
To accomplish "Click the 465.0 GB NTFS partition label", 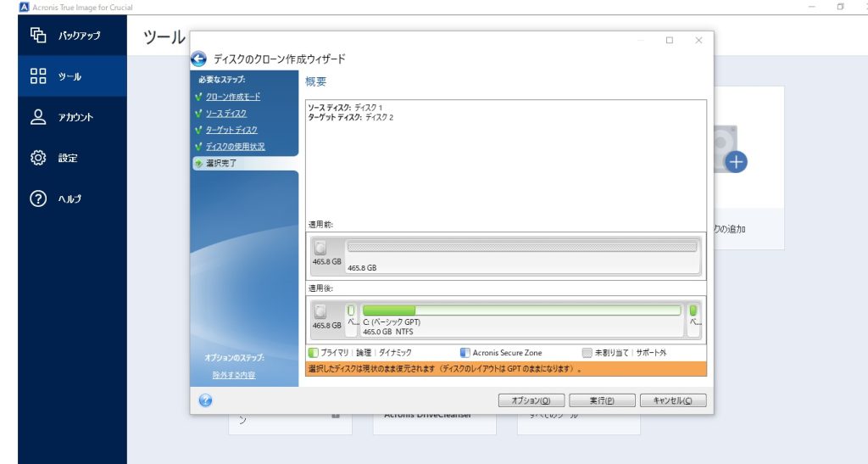I will (x=387, y=332).
